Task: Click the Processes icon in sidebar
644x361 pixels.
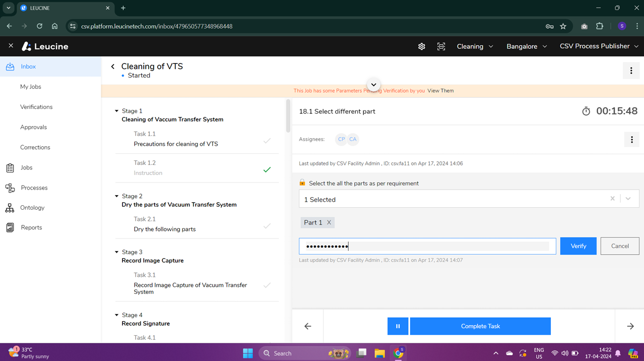Action: point(10,188)
